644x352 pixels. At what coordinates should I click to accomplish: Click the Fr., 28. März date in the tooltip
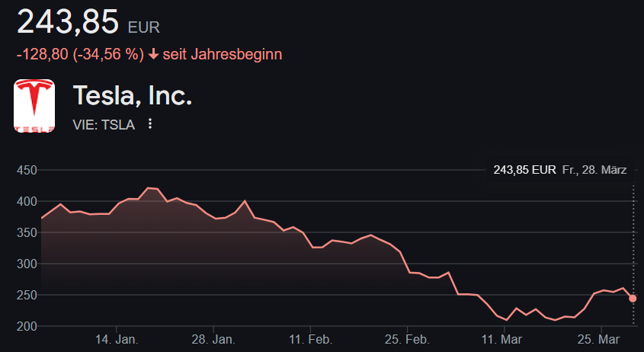pyautogui.click(x=594, y=170)
